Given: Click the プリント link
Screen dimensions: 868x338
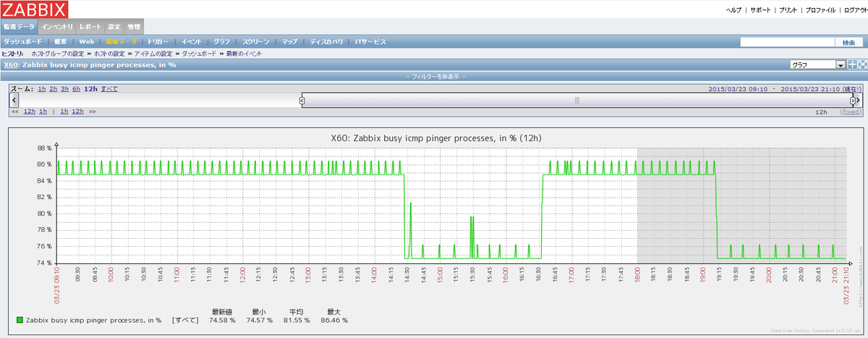Looking at the screenshot, I should 788,11.
